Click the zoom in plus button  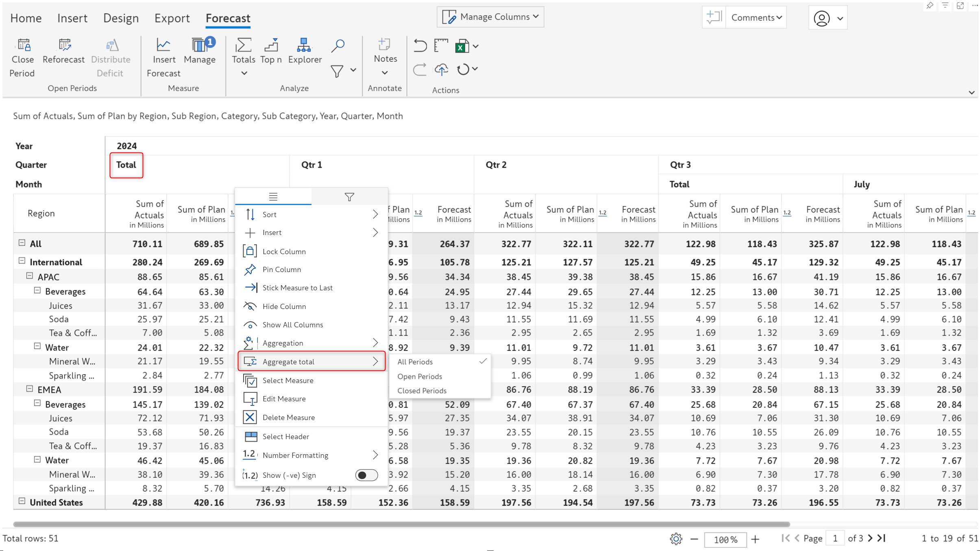click(755, 539)
